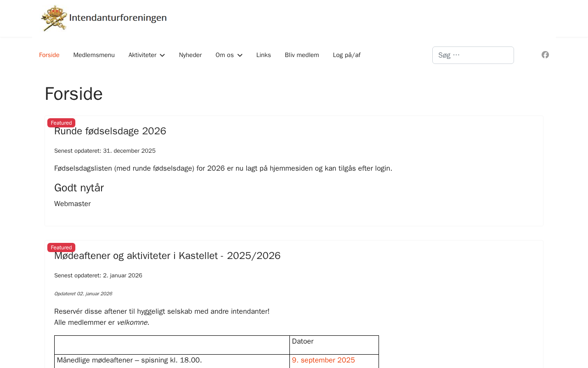Click Bliv medlem navigation link
The image size is (588, 368).
[302, 55]
